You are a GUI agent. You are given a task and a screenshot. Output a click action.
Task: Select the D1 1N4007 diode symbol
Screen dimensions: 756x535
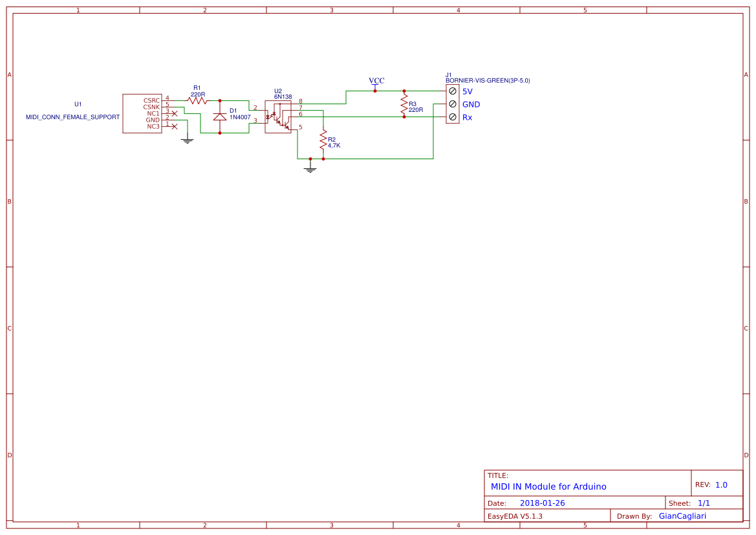point(220,117)
